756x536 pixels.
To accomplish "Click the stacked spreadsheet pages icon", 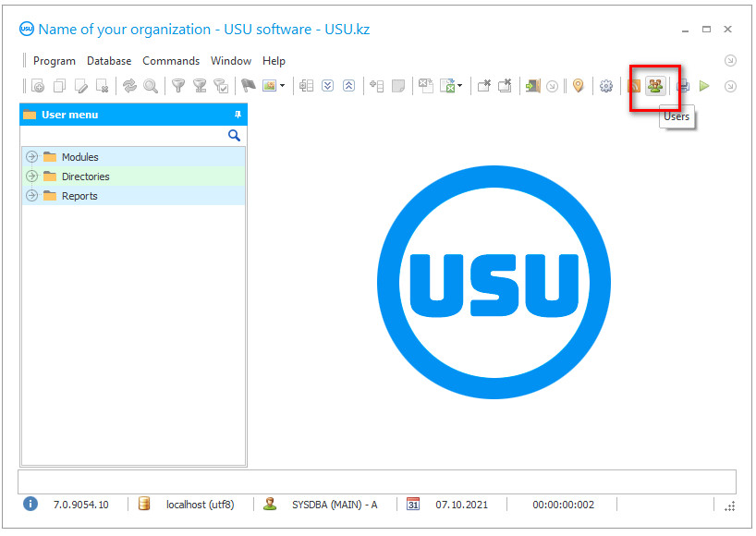I will (x=426, y=86).
